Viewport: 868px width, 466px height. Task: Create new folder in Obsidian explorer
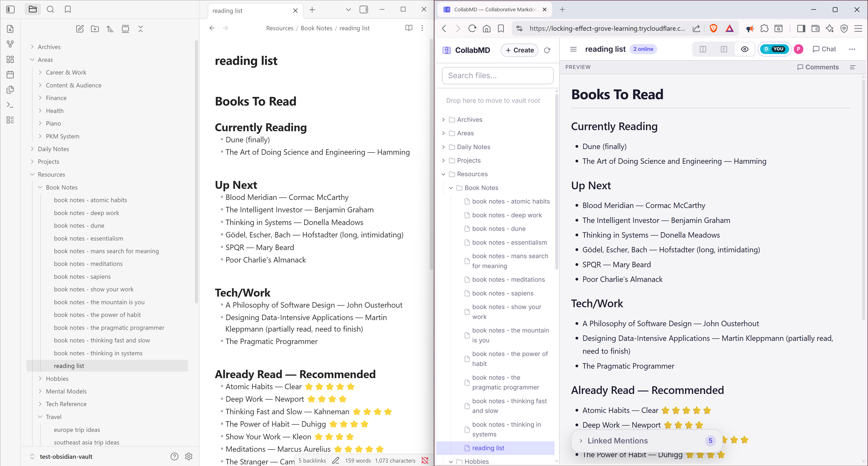[x=95, y=29]
